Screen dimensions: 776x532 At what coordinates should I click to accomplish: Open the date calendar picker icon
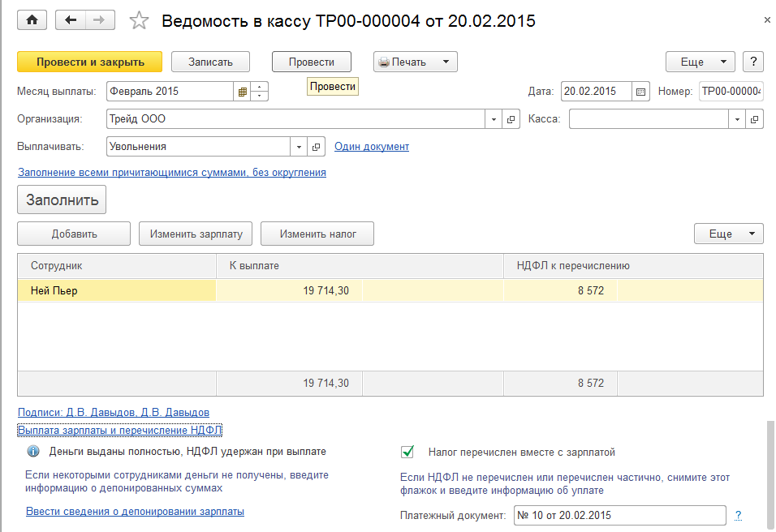[641, 92]
